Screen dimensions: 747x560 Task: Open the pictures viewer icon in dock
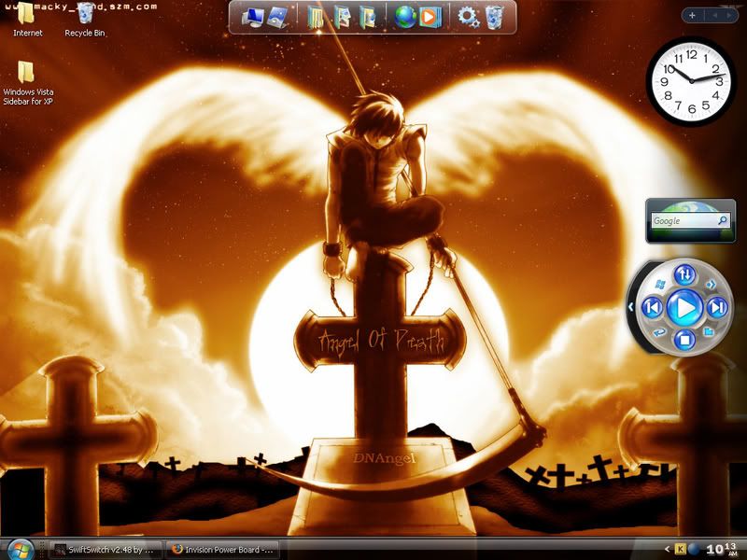click(x=277, y=18)
